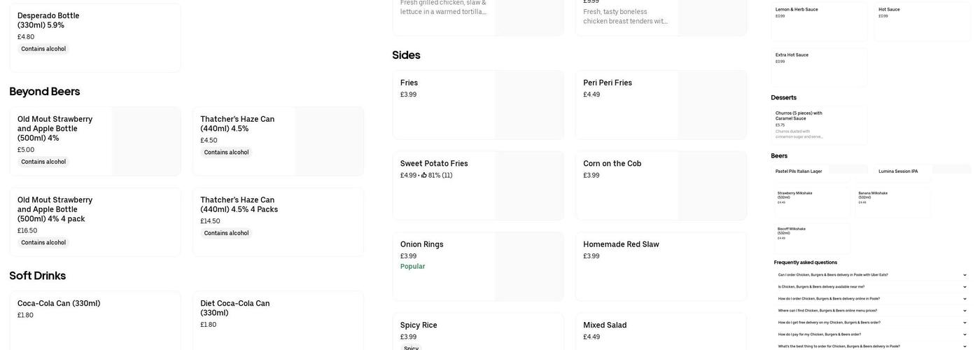The height and width of the screenshot is (350, 980).
Task: Expand 'How do I get free delivery' chevron
Action: [965, 323]
